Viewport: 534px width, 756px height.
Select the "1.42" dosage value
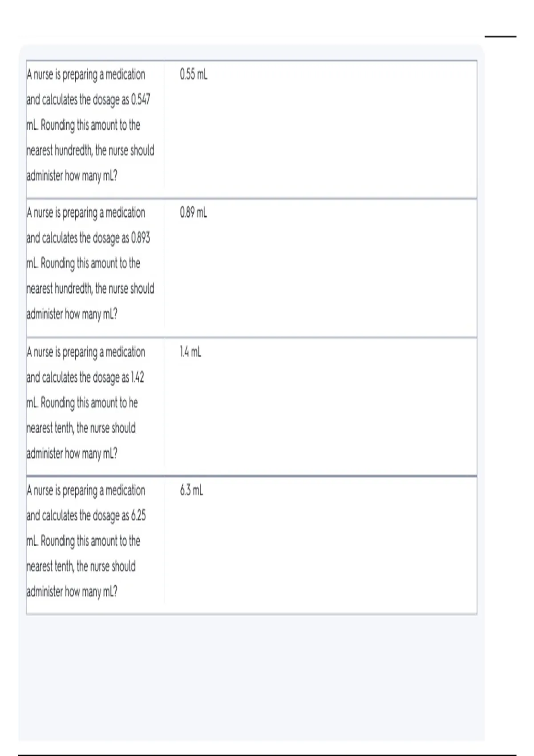[138, 378]
